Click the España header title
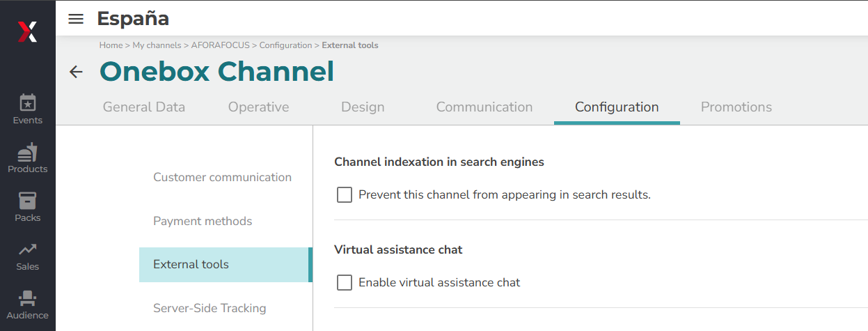The width and height of the screenshot is (868, 331). point(133,19)
